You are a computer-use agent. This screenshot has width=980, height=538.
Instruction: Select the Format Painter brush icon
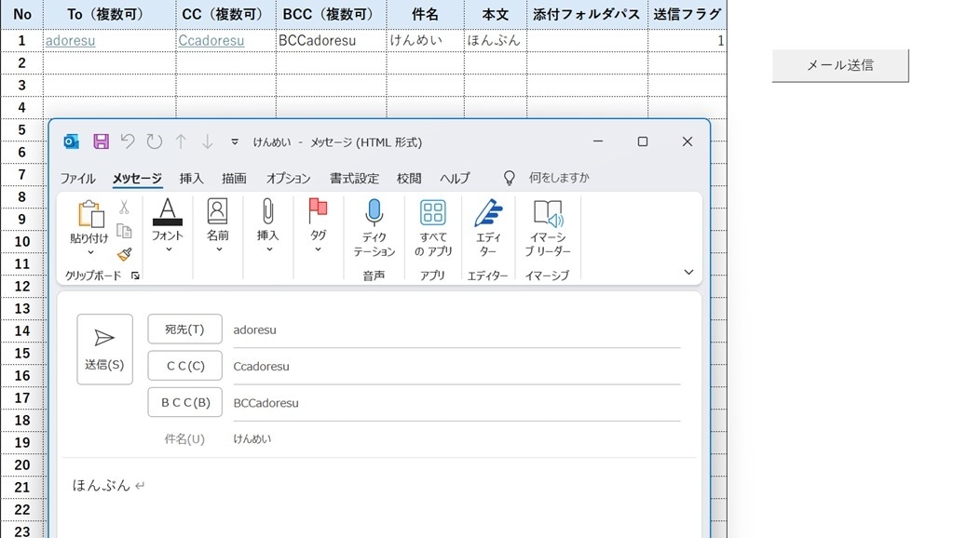[124, 254]
